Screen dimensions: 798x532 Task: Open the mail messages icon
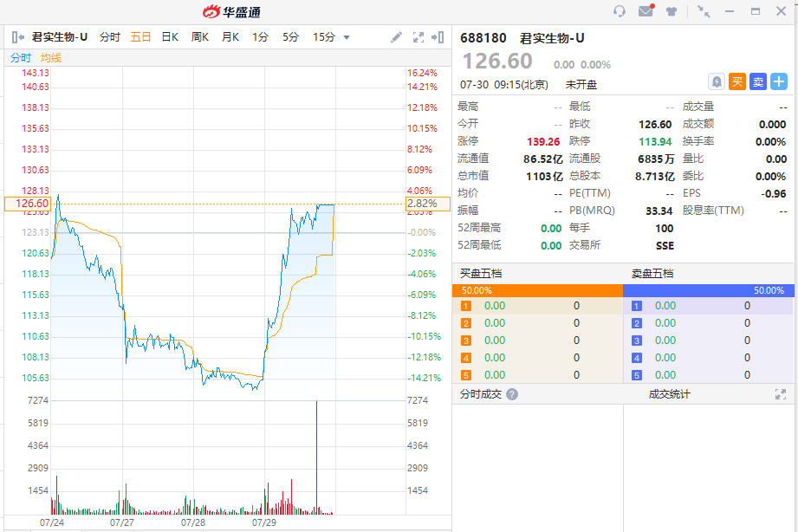pyautogui.click(x=646, y=10)
